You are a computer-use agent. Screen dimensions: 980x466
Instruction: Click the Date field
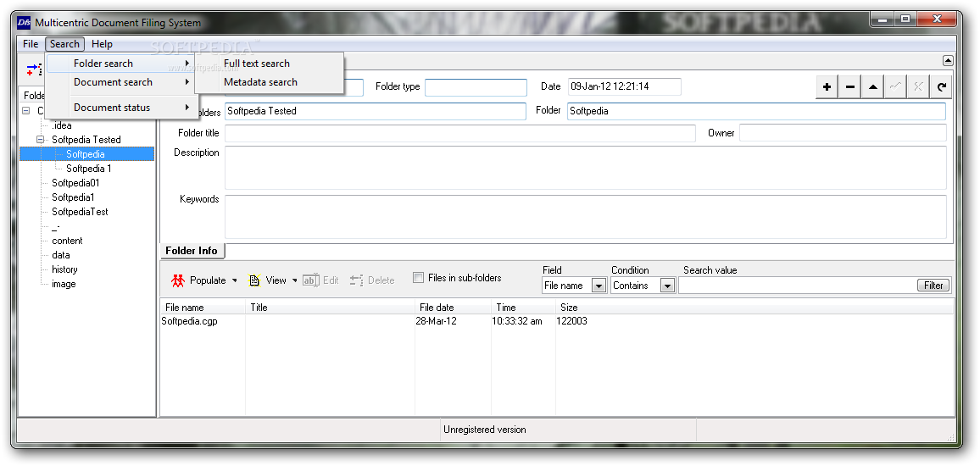coord(625,86)
